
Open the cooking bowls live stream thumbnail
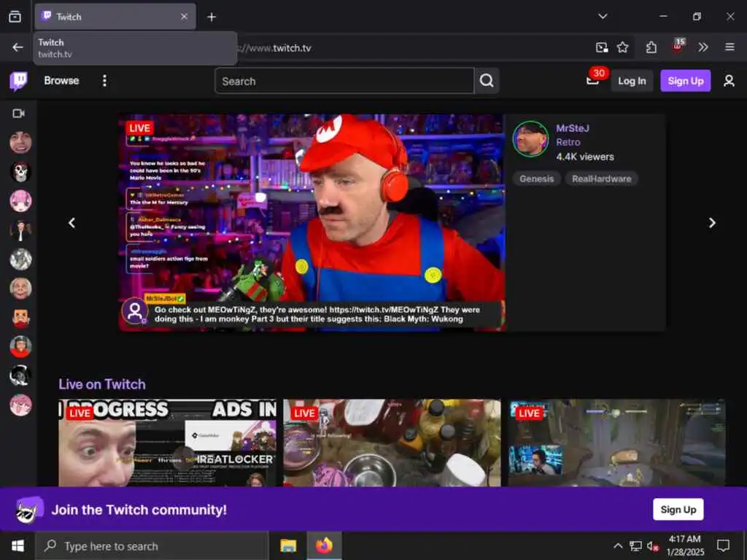coord(392,443)
